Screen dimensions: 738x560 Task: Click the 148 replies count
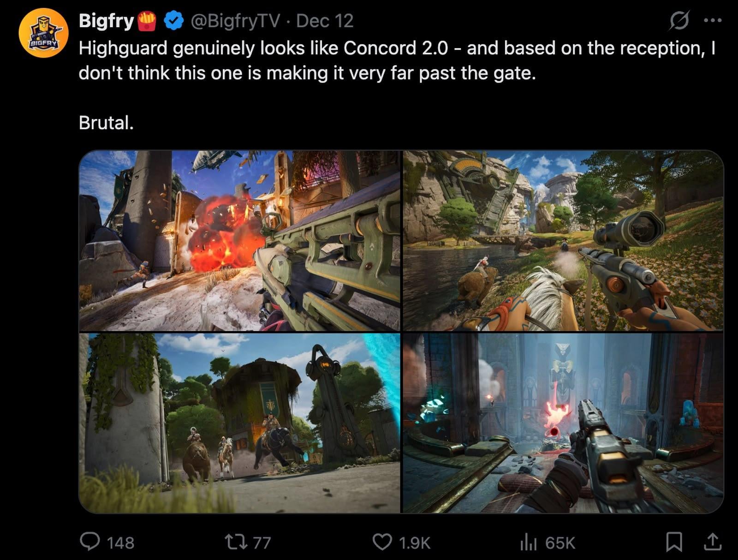coord(120,542)
